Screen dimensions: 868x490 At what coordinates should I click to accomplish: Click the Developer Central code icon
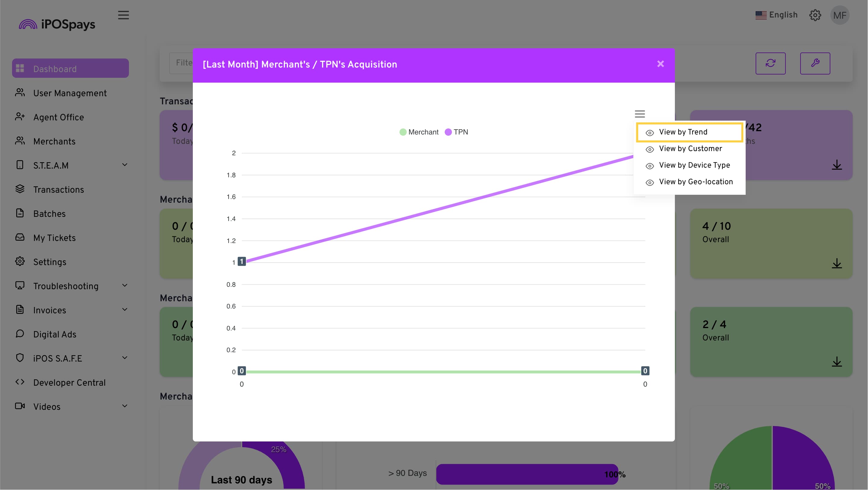pyautogui.click(x=20, y=382)
